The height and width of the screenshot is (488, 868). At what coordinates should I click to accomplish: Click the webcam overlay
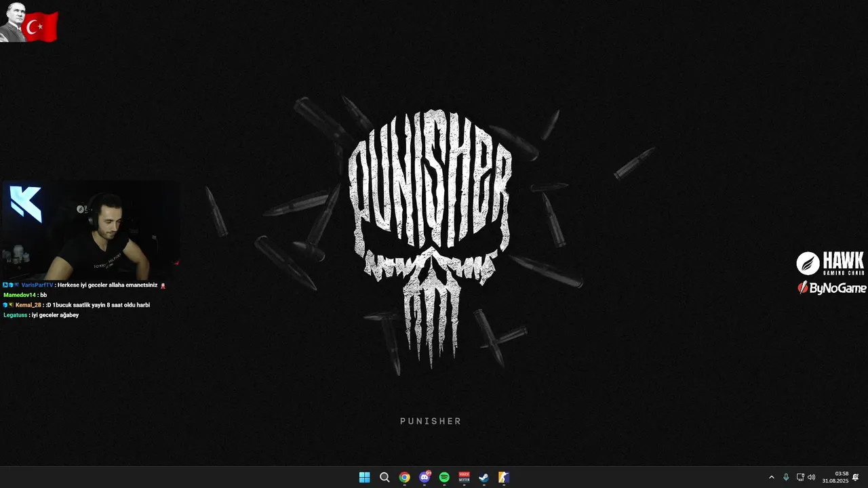pyautogui.click(x=90, y=230)
